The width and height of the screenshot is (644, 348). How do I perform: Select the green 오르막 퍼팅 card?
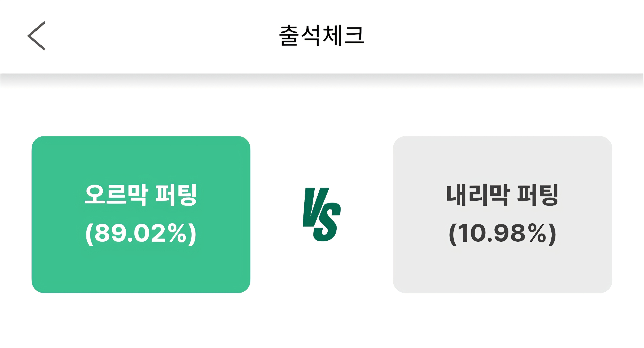(x=141, y=214)
